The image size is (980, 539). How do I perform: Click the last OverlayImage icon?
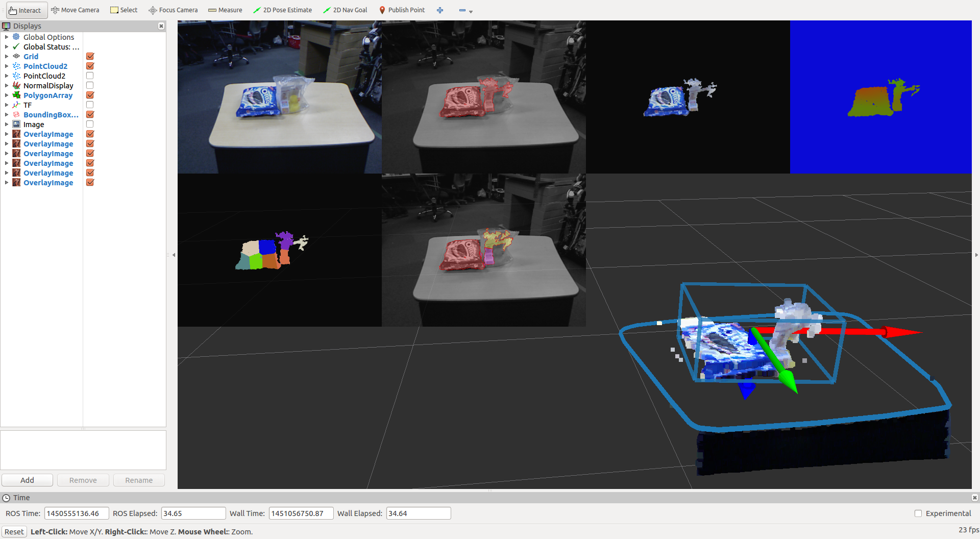[16, 182]
